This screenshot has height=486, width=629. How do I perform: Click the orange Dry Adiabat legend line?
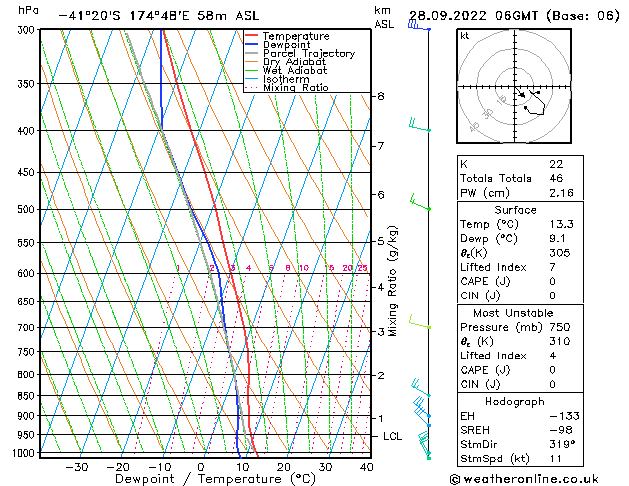point(252,61)
